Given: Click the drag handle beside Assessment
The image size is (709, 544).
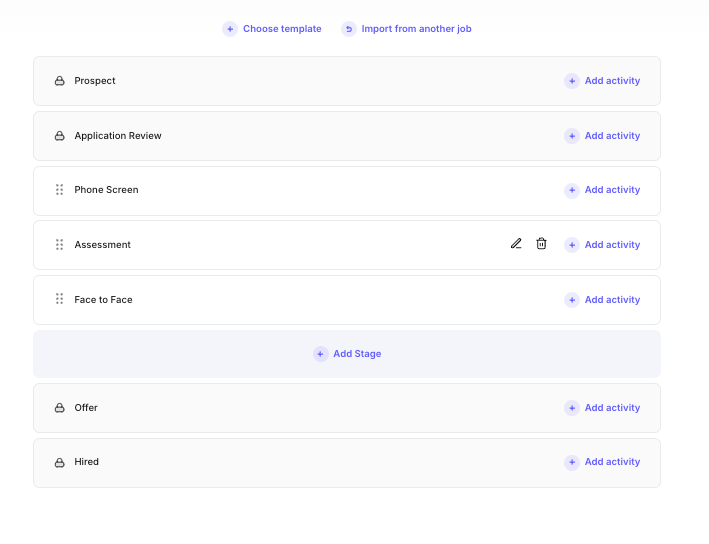Looking at the screenshot, I should [59, 245].
